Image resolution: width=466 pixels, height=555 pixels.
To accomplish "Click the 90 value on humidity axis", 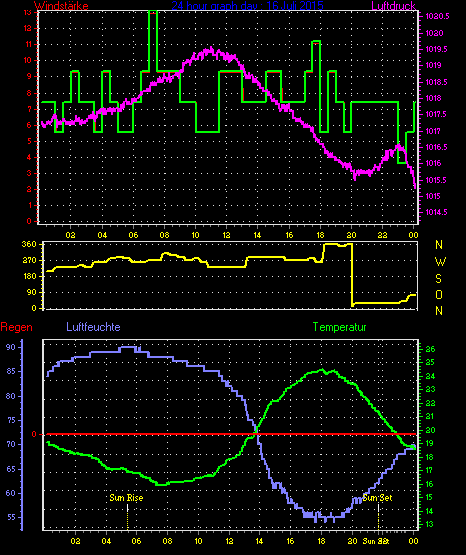I will [x=11, y=347].
